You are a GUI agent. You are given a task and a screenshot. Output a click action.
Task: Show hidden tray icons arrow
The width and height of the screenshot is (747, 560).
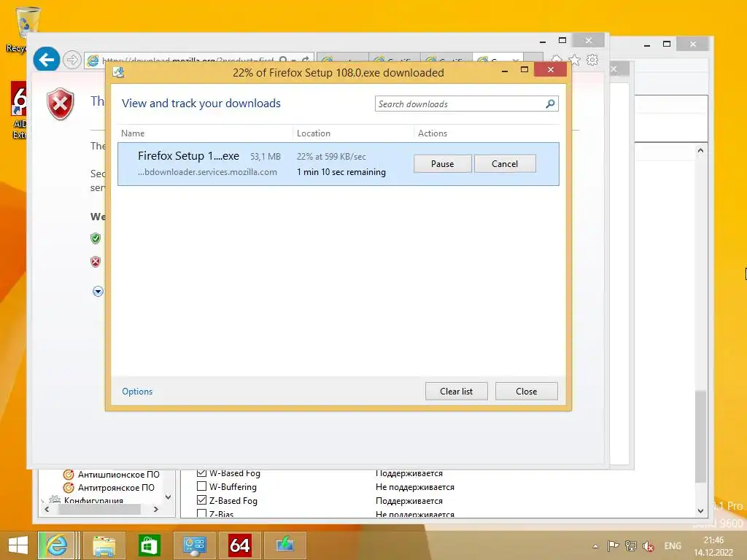click(595, 546)
